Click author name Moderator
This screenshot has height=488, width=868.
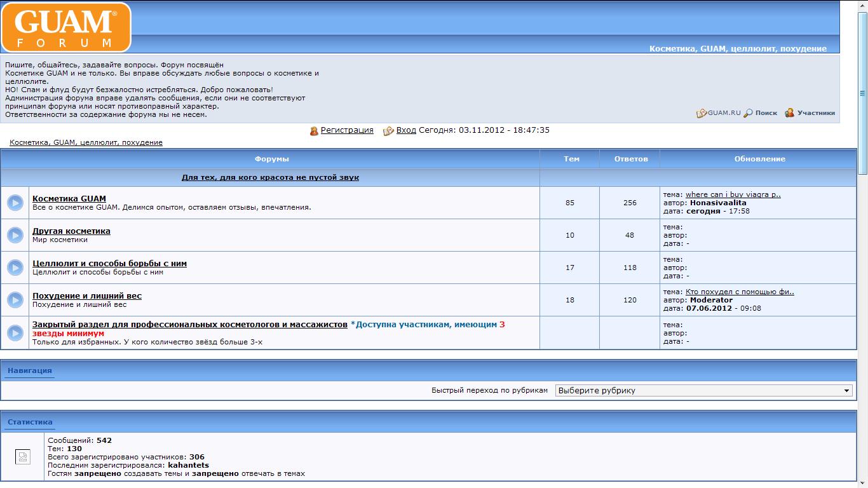(x=711, y=300)
